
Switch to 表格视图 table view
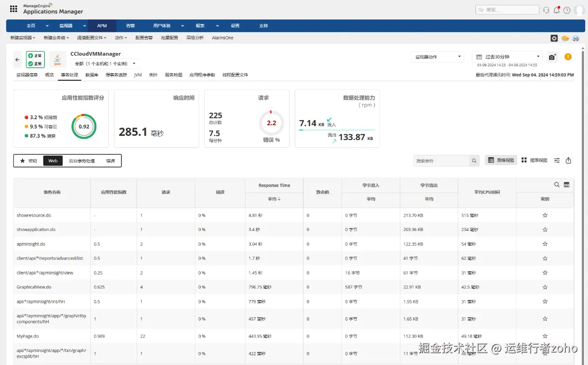(501, 160)
